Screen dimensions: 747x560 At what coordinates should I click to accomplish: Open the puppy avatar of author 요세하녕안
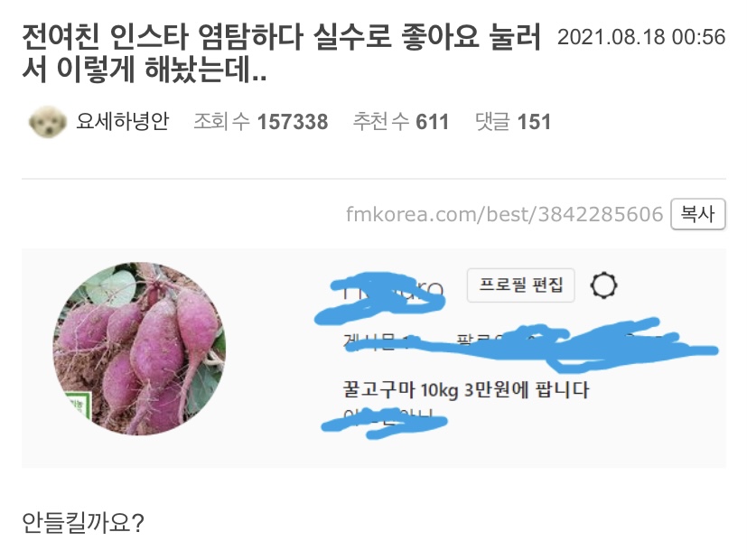(47, 122)
